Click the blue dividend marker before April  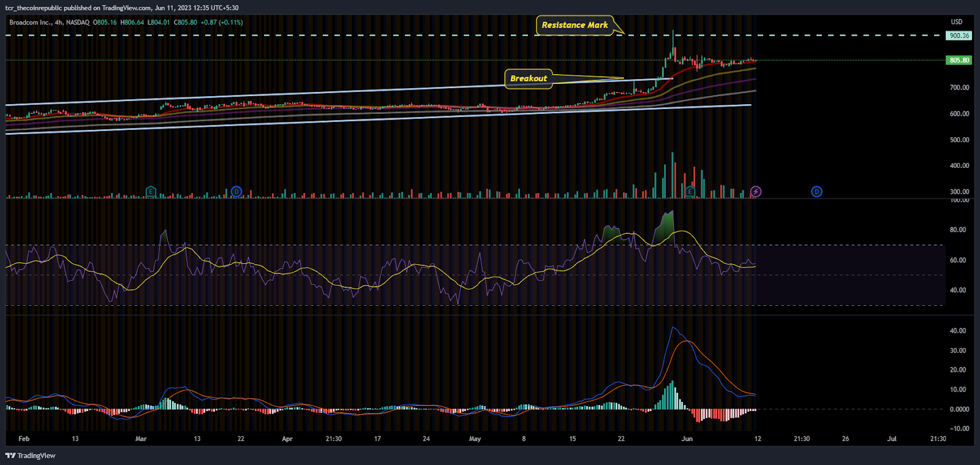tap(236, 192)
